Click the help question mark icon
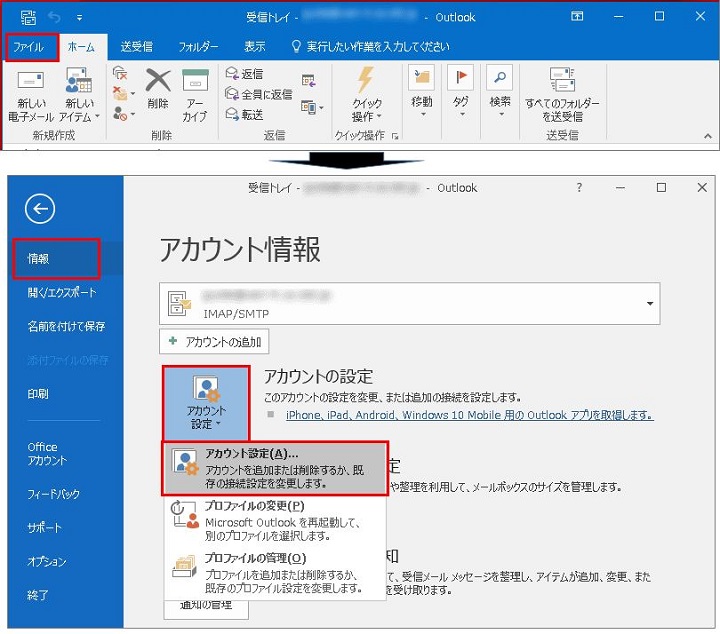Screen dimensions: 720x634 tap(579, 187)
